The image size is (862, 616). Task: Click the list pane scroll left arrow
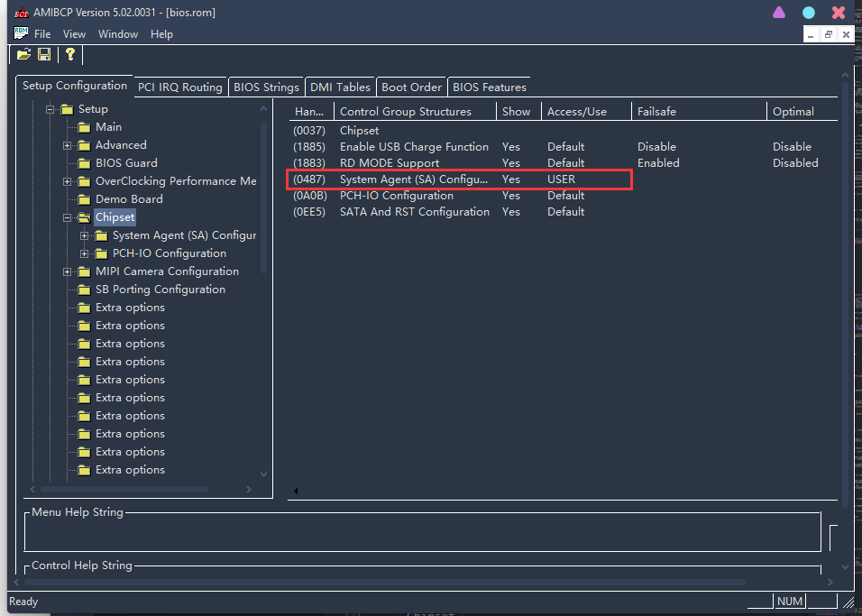[x=296, y=492]
